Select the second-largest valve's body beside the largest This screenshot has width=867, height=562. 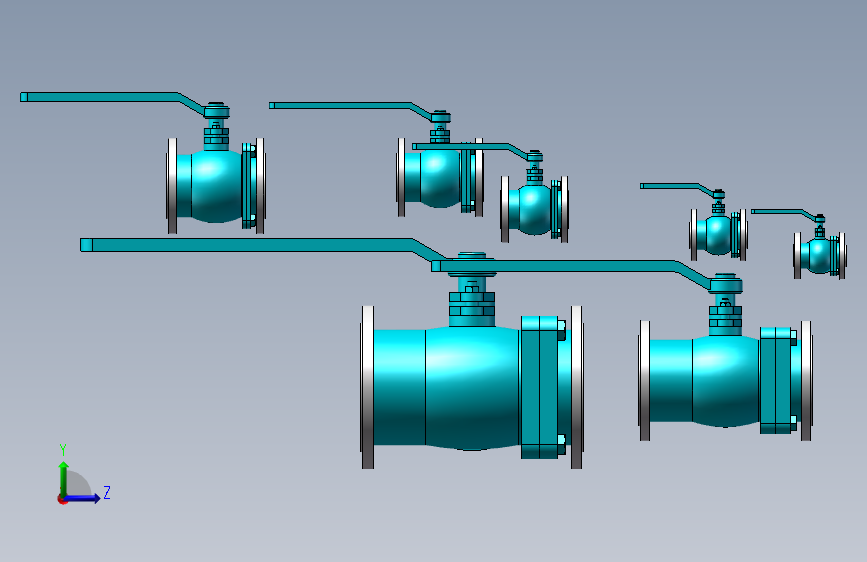[725, 382]
